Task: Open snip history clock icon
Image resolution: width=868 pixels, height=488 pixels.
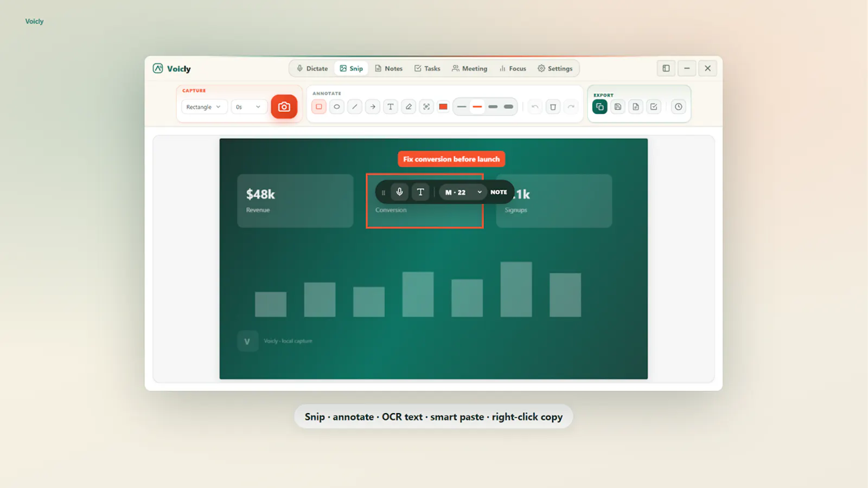Action: pos(679,107)
